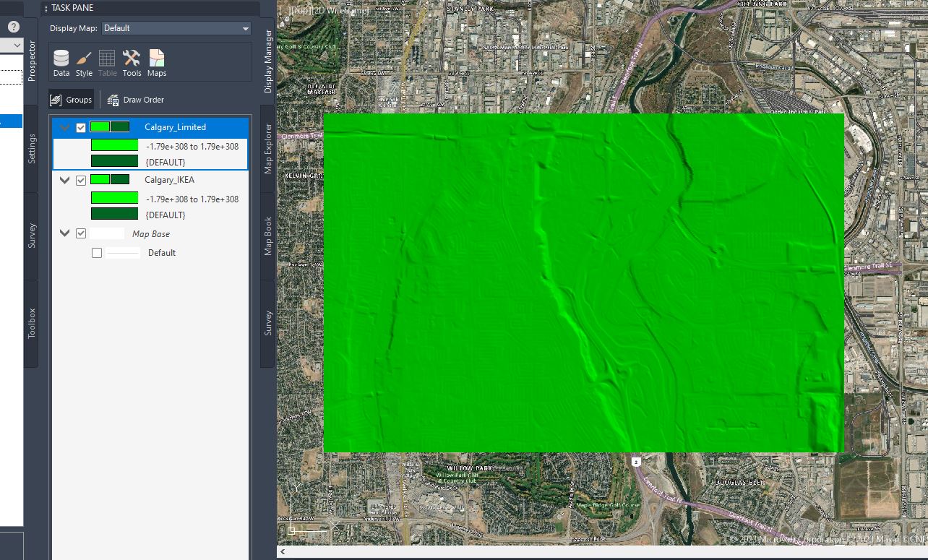This screenshot has width=928, height=560.
Task: Enable the Default checkbox under Map Base
Action: coord(98,252)
